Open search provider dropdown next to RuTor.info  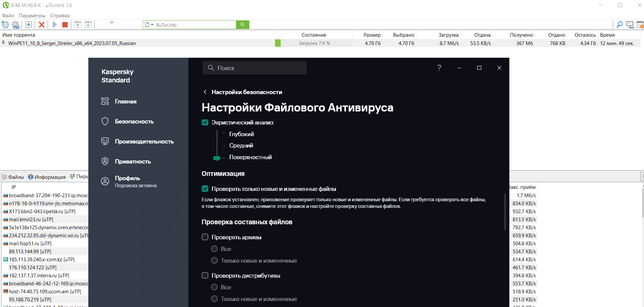(x=152, y=25)
